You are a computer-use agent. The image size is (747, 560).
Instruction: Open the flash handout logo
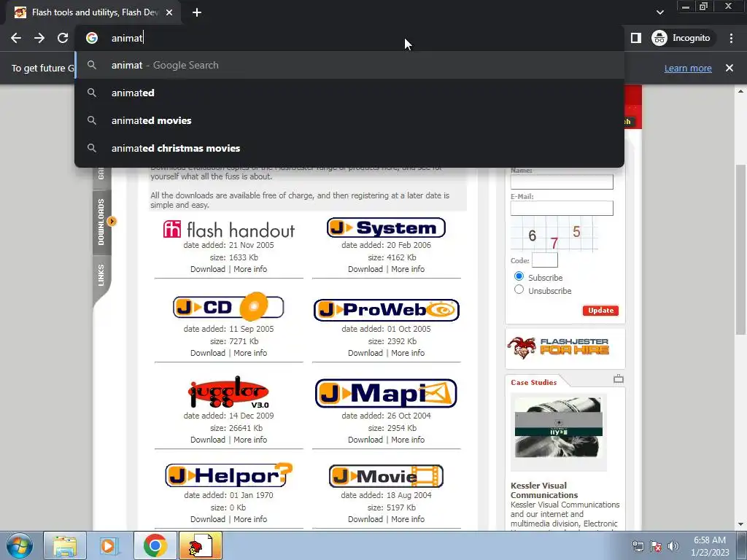tap(229, 230)
